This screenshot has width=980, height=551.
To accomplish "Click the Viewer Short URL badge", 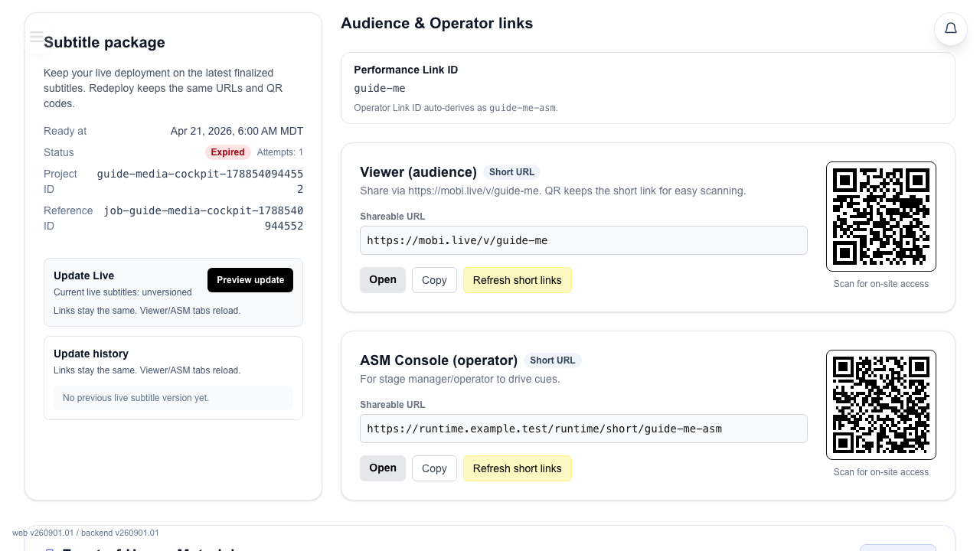I will [x=512, y=172].
